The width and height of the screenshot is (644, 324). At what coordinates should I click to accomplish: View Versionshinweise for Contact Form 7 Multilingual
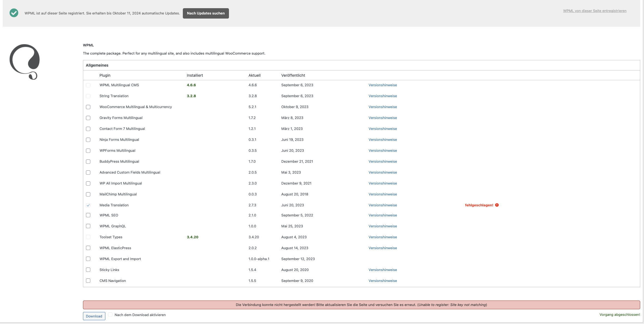(383, 129)
